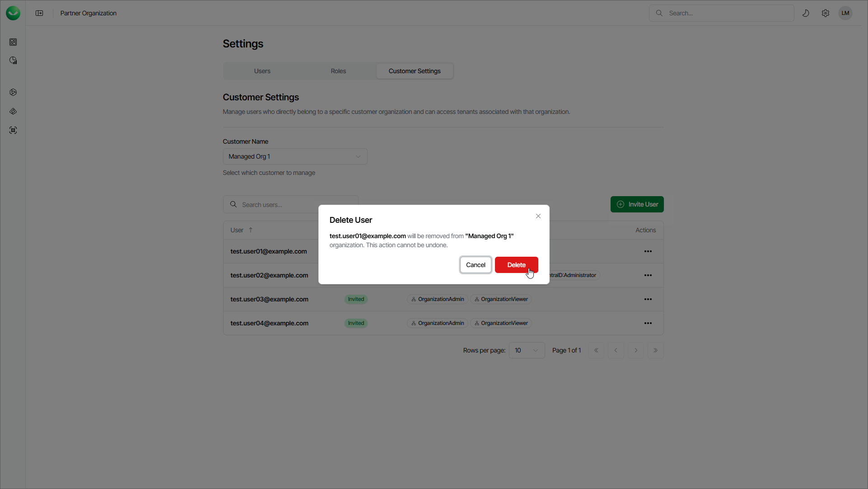Expand the Customer Name dropdown
This screenshot has height=489, width=868.
(x=295, y=156)
